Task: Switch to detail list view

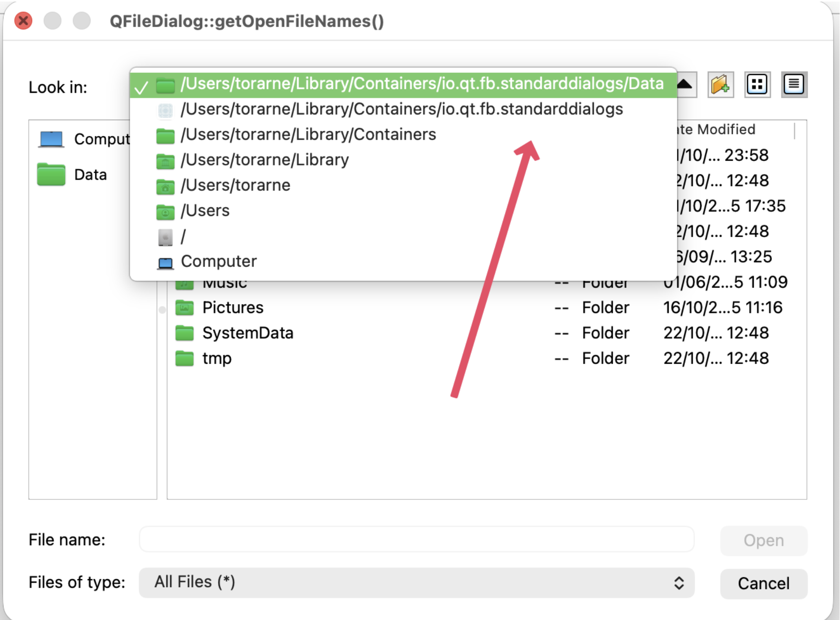Action: [x=793, y=85]
